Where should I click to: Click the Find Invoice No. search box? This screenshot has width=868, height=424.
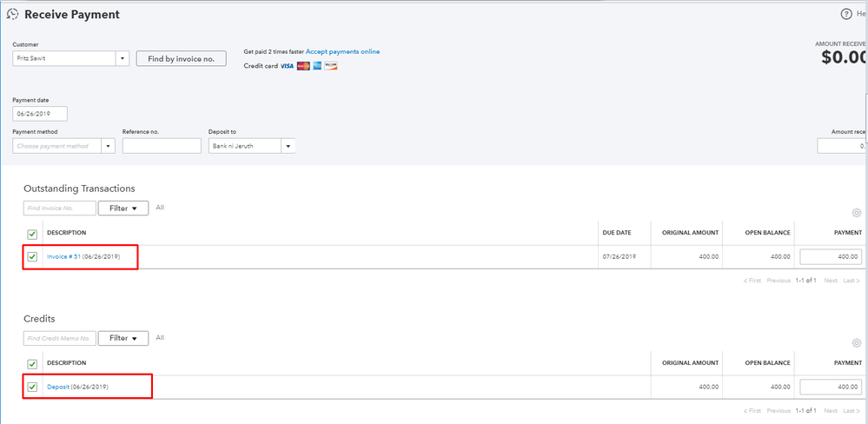(x=60, y=209)
